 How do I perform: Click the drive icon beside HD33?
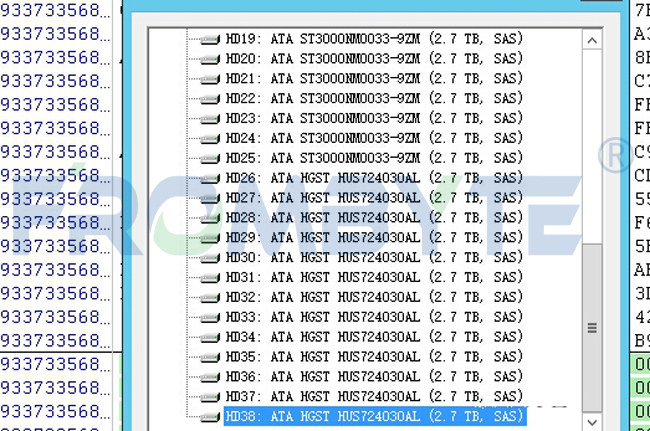pos(210,318)
